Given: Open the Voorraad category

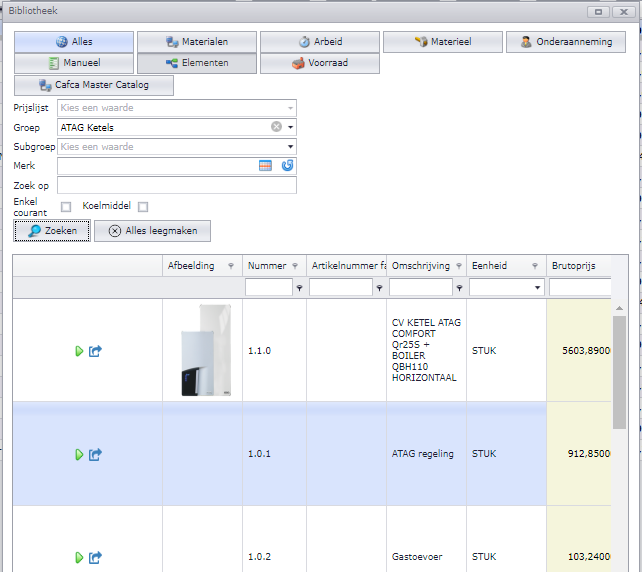Looking at the screenshot, I should pos(320,63).
